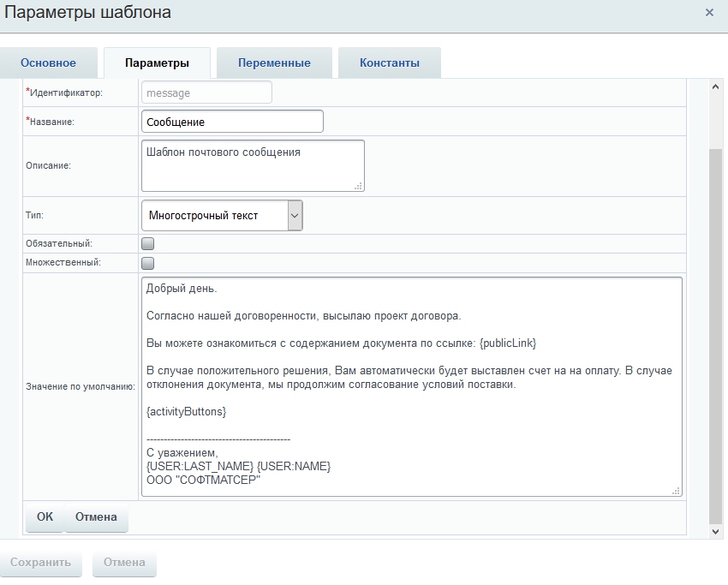This screenshot has height=585, width=728.
Task: Close the Параметры шаблона dialog
Action: pos(709,13)
